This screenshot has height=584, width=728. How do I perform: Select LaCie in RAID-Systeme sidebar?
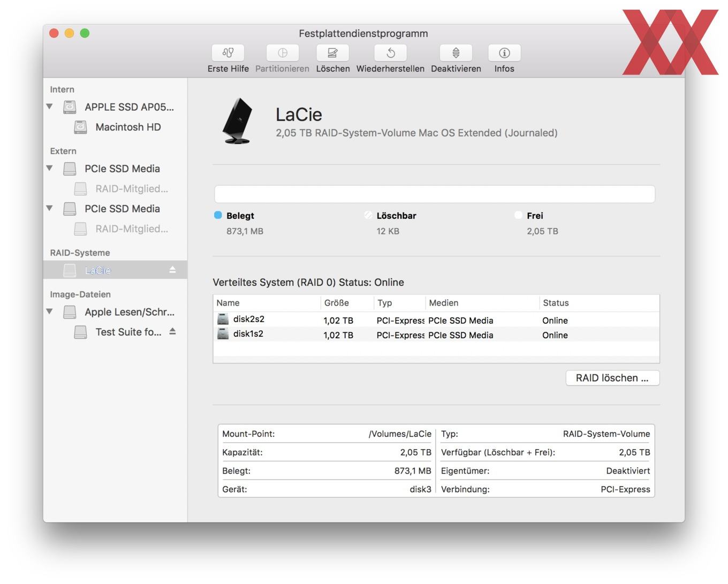click(x=115, y=270)
